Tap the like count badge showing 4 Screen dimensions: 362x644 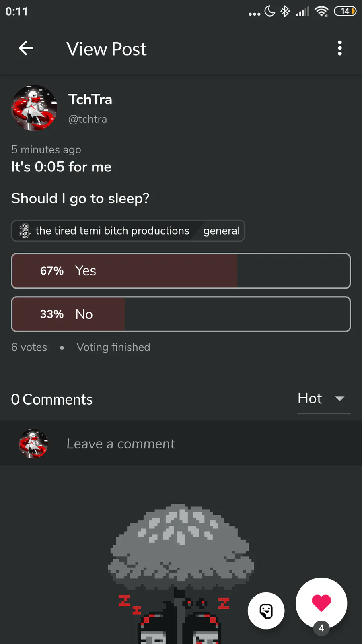tap(321, 628)
